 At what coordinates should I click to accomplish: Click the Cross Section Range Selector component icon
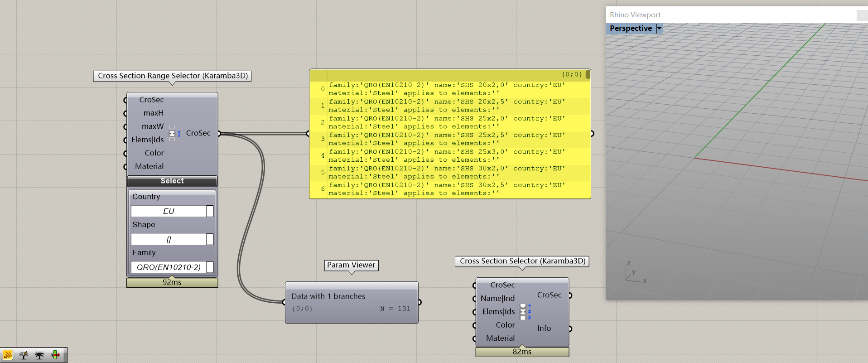click(172, 133)
